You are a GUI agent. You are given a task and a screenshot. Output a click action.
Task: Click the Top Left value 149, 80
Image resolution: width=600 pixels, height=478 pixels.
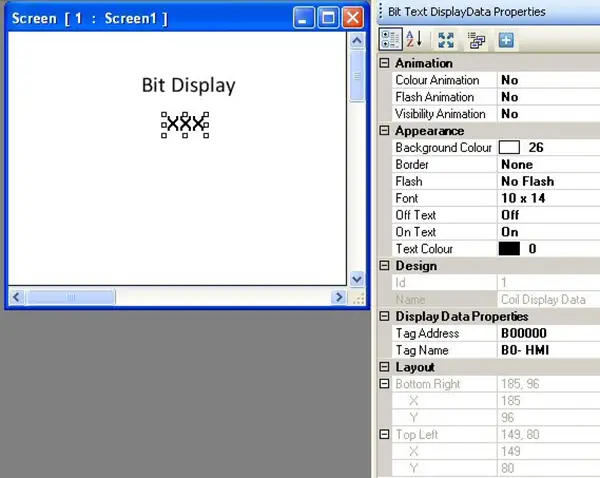(520, 434)
